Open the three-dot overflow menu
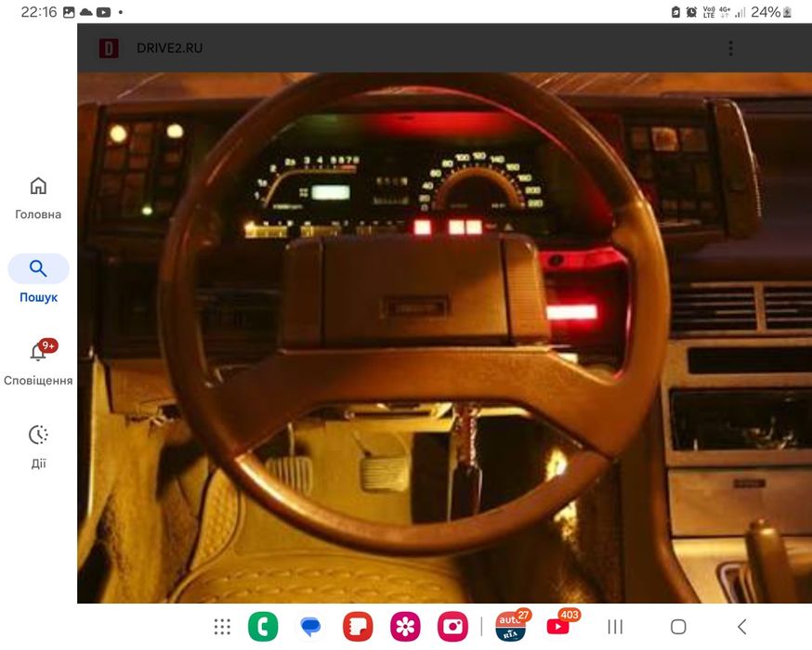The image size is (812, 650). [x=730, y=48]
